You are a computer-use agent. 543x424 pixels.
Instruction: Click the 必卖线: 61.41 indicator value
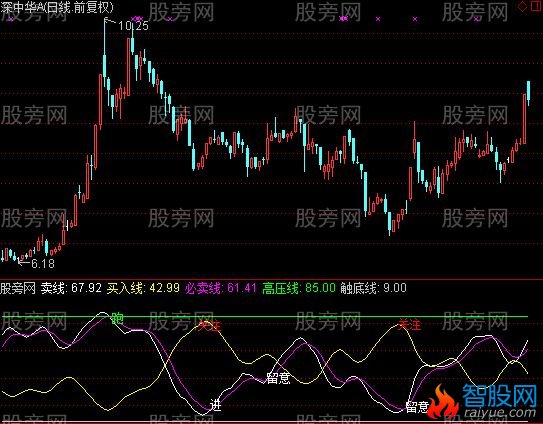tap(221, 288)
